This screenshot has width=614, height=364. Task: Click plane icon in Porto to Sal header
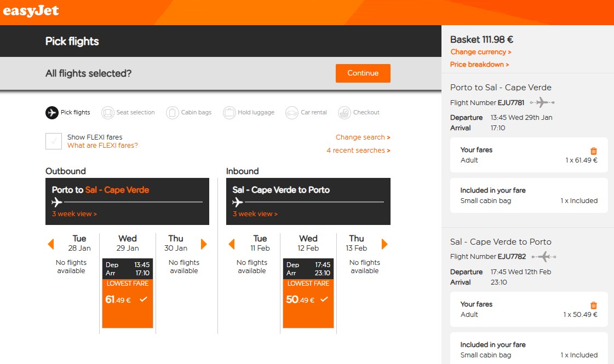pyautogui.click(x=57, y=202)
